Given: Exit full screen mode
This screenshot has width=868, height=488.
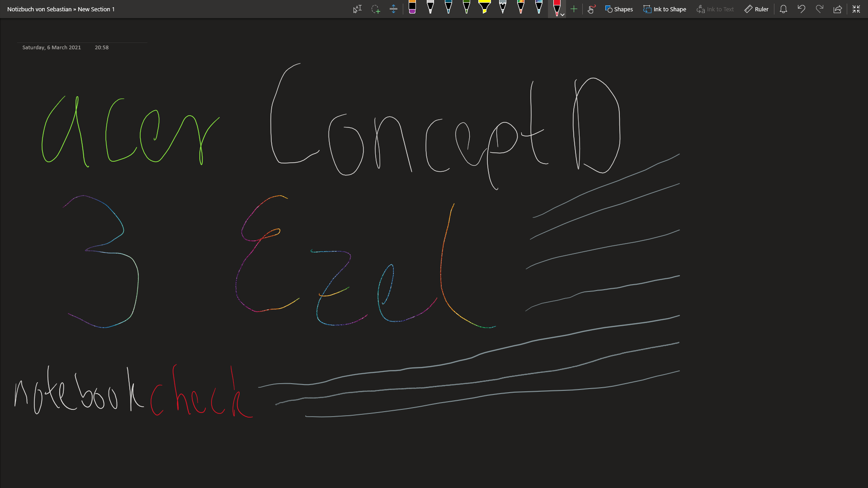Looking at the screenshot, I should pos(856,9).
